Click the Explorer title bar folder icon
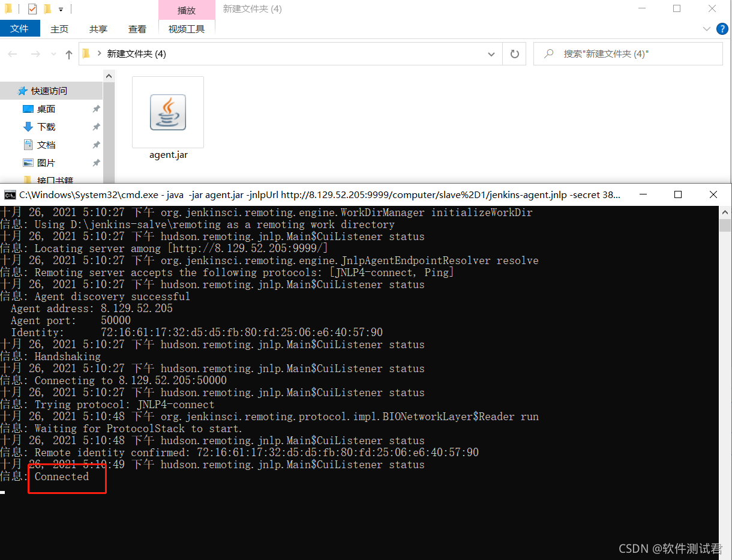 pos(8,9)
